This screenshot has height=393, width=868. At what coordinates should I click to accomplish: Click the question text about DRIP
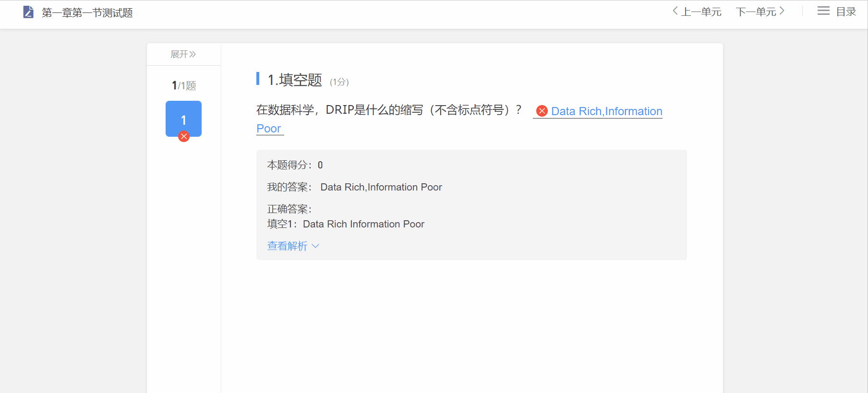point(389,110)
